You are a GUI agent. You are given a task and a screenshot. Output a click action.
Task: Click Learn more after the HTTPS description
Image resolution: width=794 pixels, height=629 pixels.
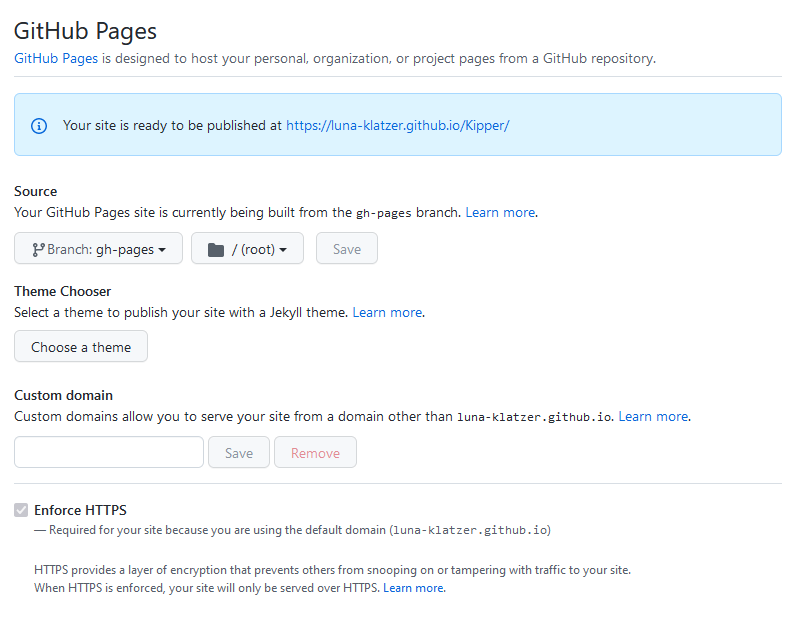[x=414, y=588]
